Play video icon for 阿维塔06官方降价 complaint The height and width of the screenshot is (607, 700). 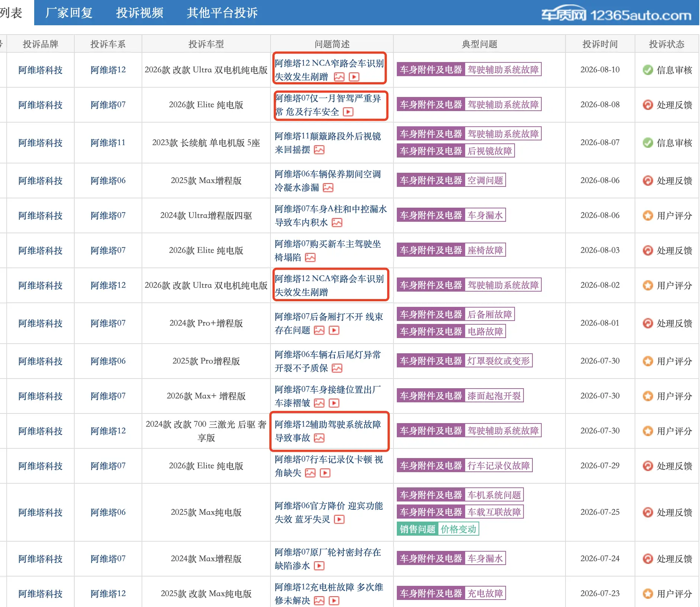click(339, 519)
